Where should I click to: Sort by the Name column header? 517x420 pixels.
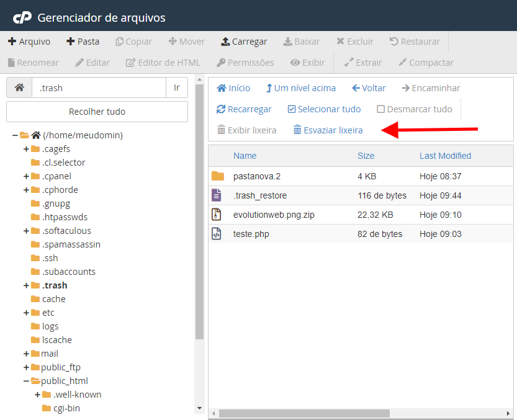(x=245, y=156)
